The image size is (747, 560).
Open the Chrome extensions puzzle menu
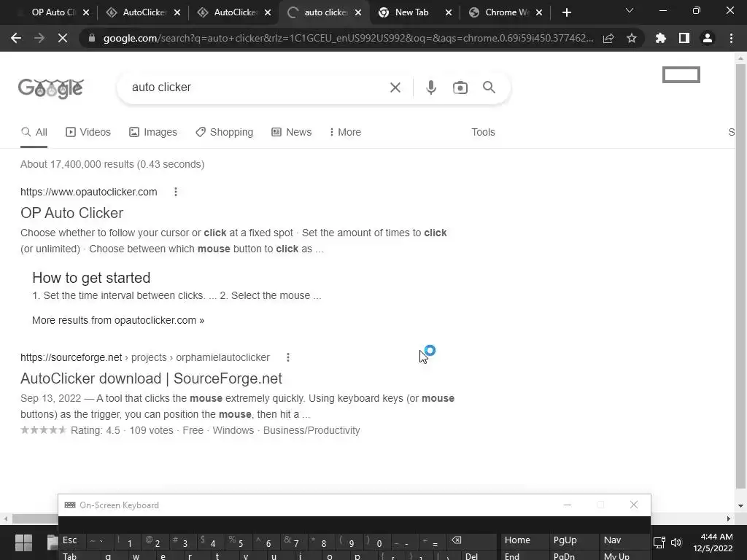pyautogui.click(x=660, y=38)
